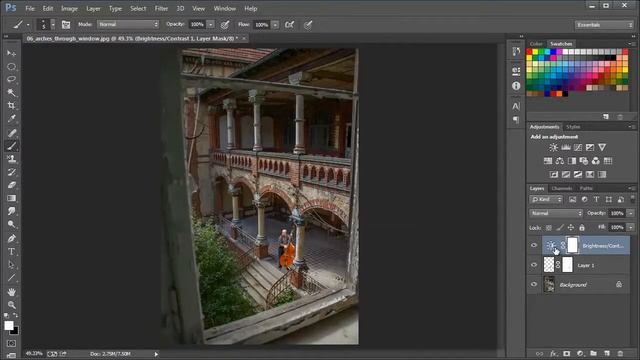Select the Crop tool
Viewport: 640px width, 360px height.
pyautogui.click(x=11, y=105)
